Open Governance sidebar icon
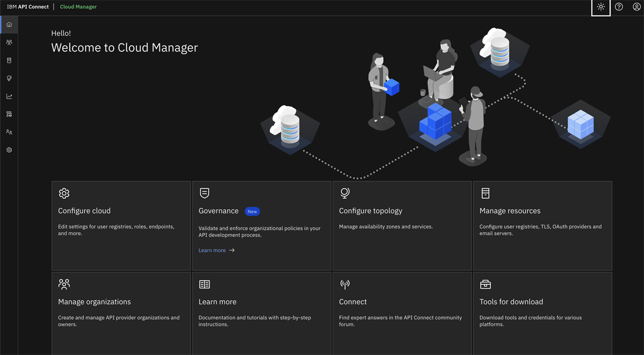Image resolution: width=644 pixels, height=355 pixels. click(9, 114)
